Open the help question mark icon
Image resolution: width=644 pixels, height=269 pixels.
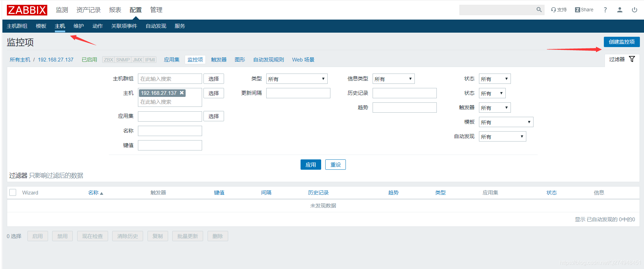605,10
